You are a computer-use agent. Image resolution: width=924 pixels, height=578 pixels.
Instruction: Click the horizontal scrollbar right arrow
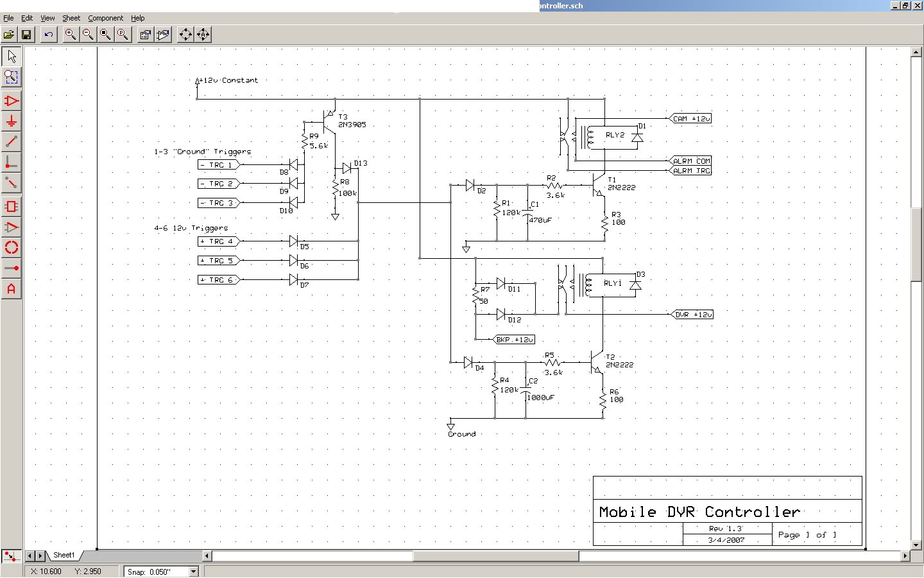click(x=905, y=556)
